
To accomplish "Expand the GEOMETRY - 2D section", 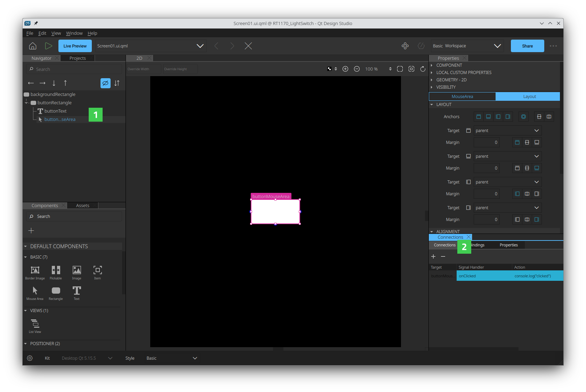I will [x=451, y=80].
